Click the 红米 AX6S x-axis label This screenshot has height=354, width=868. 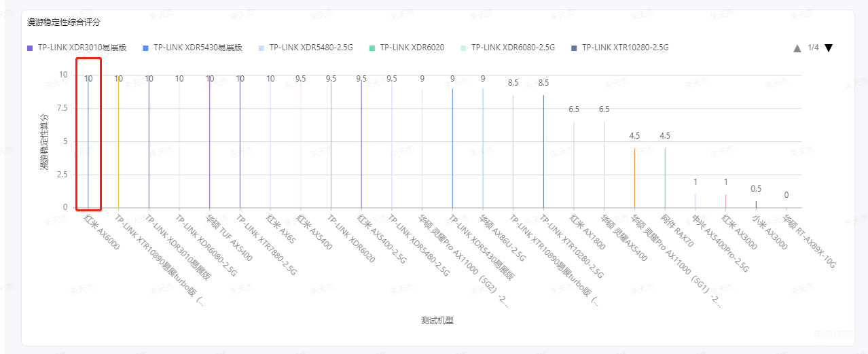[x=281, y=228]
